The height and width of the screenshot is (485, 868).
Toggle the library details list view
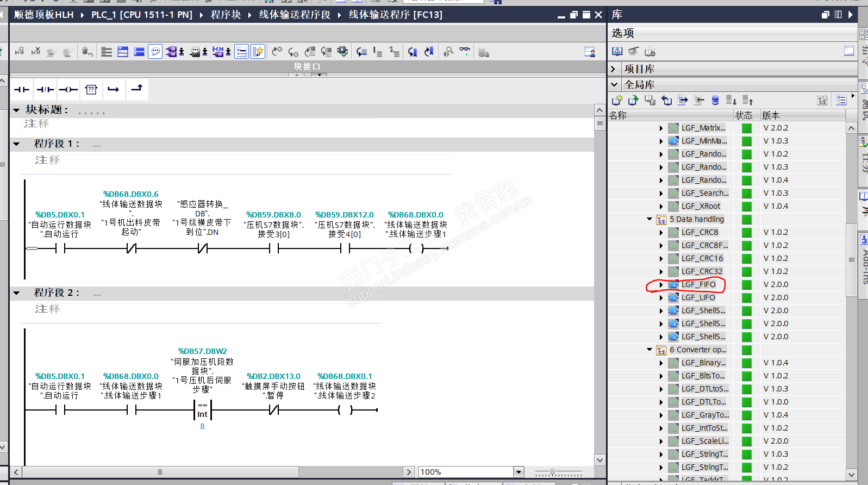[841, 101]
